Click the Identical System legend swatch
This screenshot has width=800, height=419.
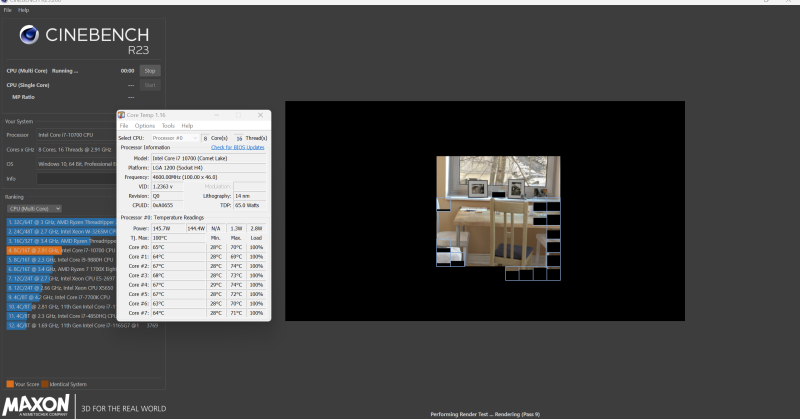coord(45,383)
